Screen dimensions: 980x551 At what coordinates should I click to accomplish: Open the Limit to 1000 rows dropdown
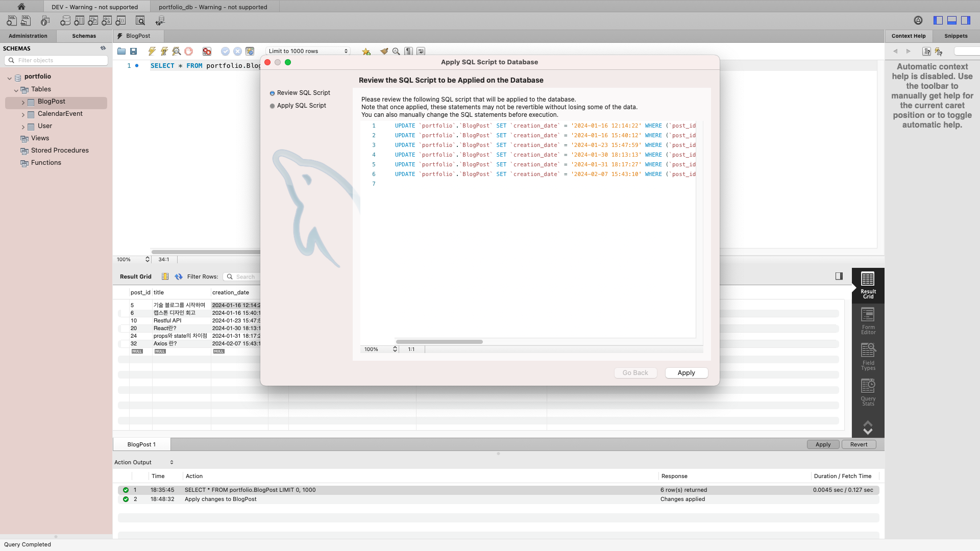308,51
